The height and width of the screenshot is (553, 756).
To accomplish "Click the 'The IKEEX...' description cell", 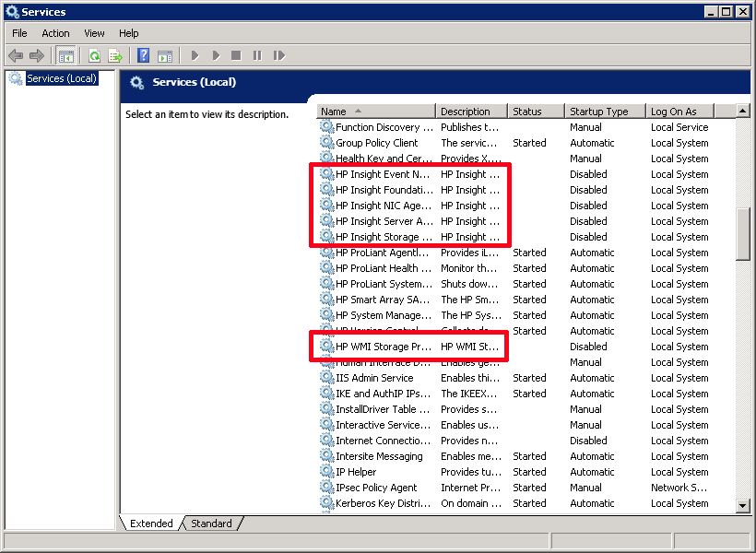I will 468,394.
